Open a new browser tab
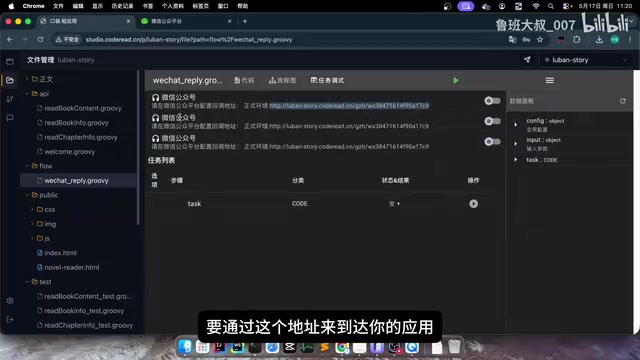This screenshot has height=360, width=640. [245, 21]
